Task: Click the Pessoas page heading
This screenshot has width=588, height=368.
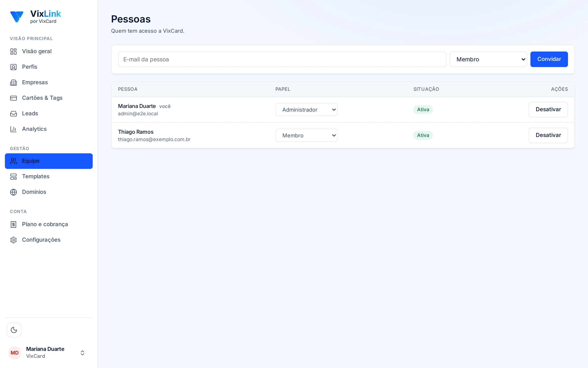Action: click(131, 19)
